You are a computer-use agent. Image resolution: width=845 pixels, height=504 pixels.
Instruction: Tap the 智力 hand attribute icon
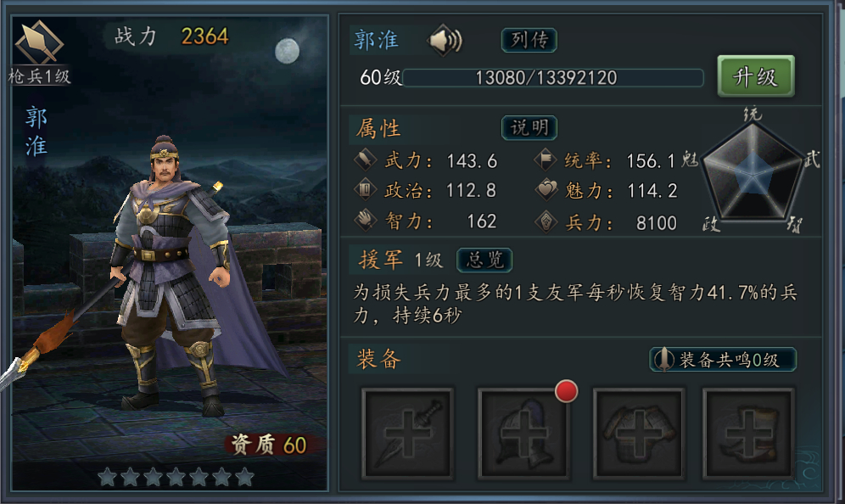click(365, 221)
